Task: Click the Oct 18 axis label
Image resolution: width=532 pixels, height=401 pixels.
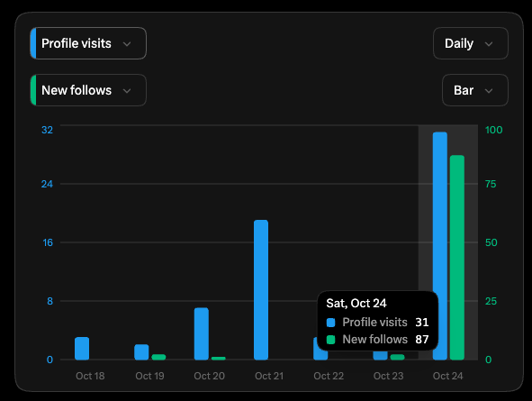Action: coord(90,376)
